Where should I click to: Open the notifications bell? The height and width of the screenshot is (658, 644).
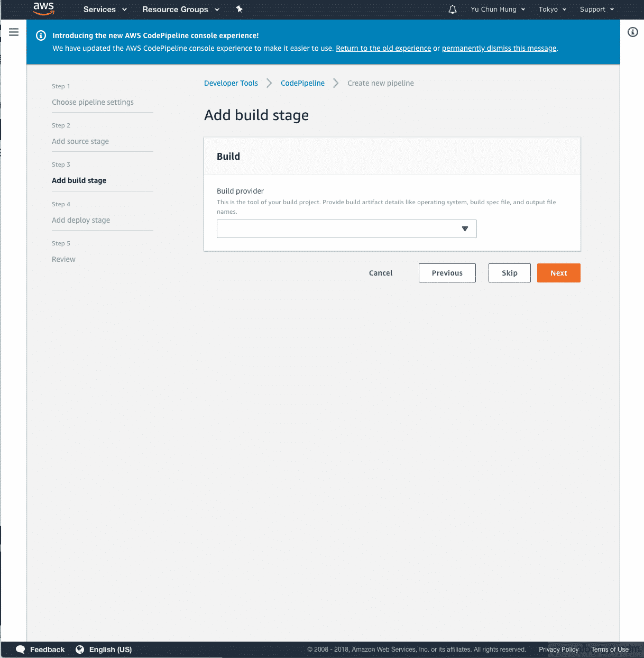pos(453,10)
